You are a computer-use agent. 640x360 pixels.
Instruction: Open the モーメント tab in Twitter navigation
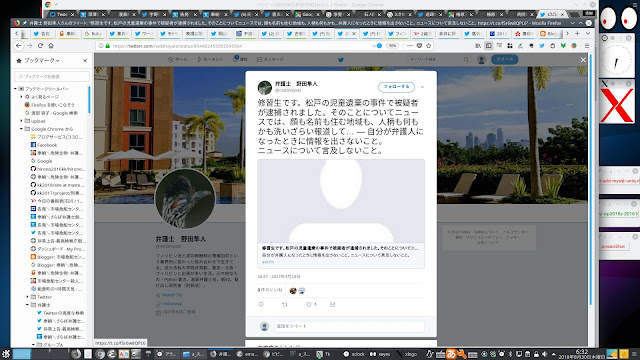point(210,60)
